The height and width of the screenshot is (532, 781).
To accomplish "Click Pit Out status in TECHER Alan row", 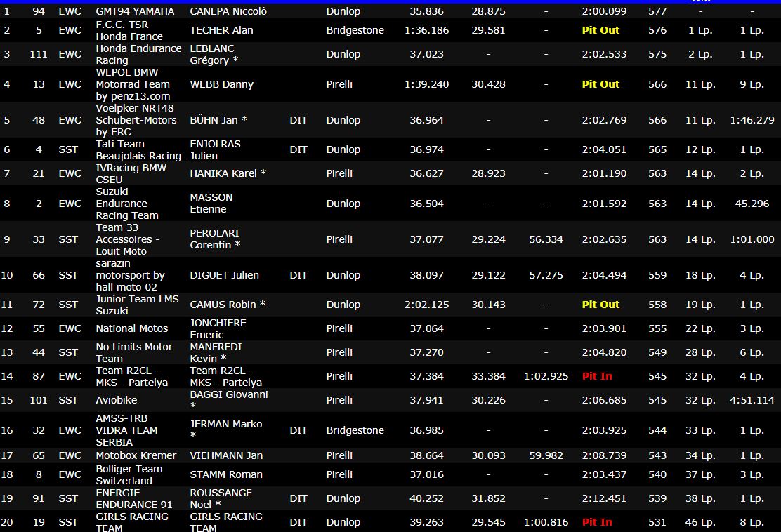I will (x=600, y=30).
